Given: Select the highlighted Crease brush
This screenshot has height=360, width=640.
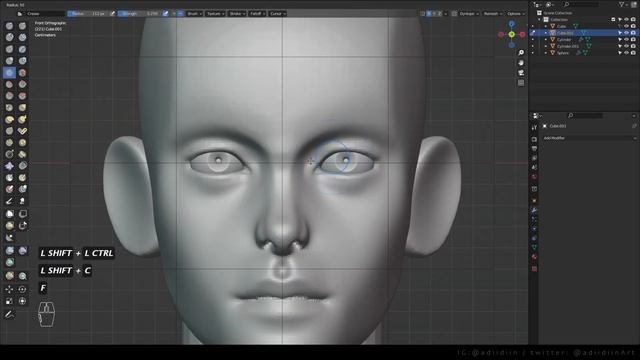Looking at the screenshot, I should 9,73.
